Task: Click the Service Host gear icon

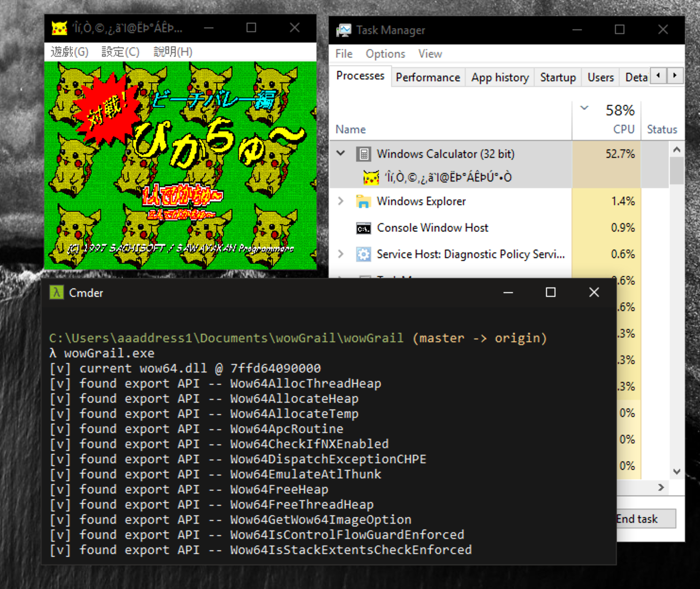Action: 363,254
